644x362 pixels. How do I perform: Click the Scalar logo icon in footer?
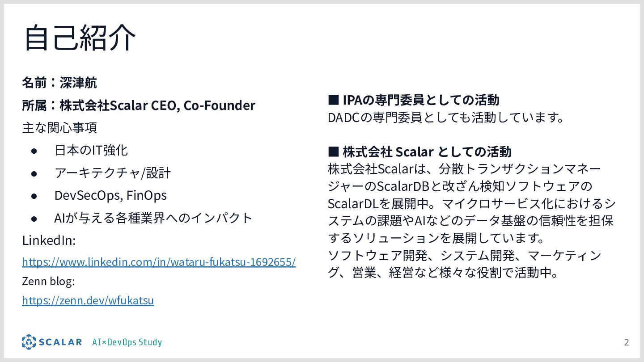pos(29,342)
